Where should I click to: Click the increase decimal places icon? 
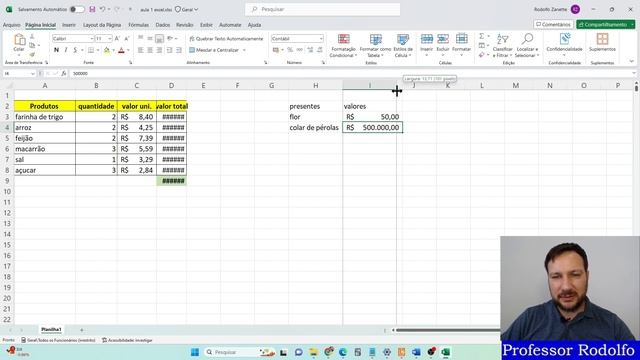[x=310, y=50]
